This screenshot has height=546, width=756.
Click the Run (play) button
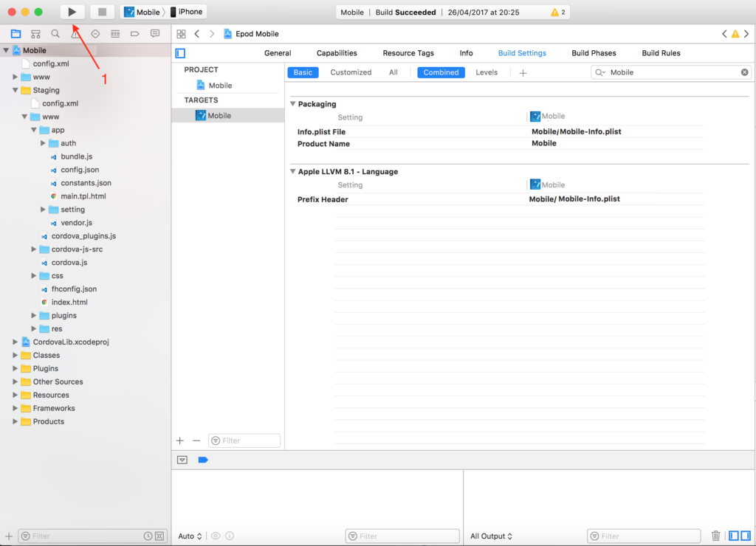tap(72, 12)
